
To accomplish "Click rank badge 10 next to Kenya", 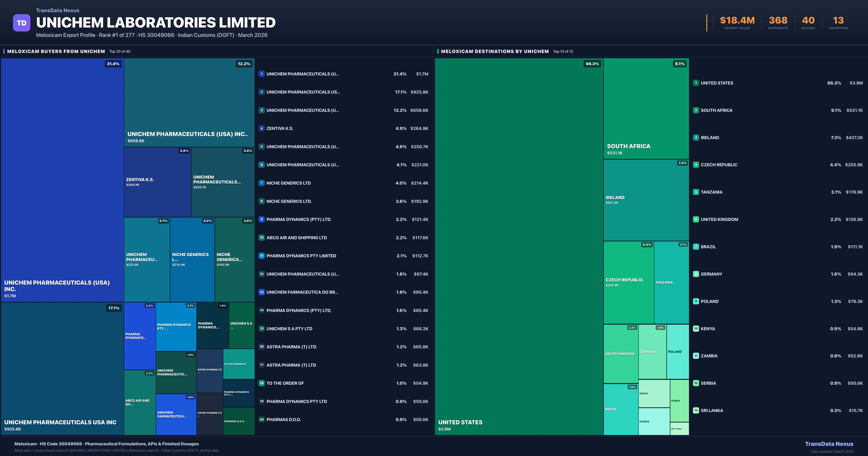I will (696, 328).
